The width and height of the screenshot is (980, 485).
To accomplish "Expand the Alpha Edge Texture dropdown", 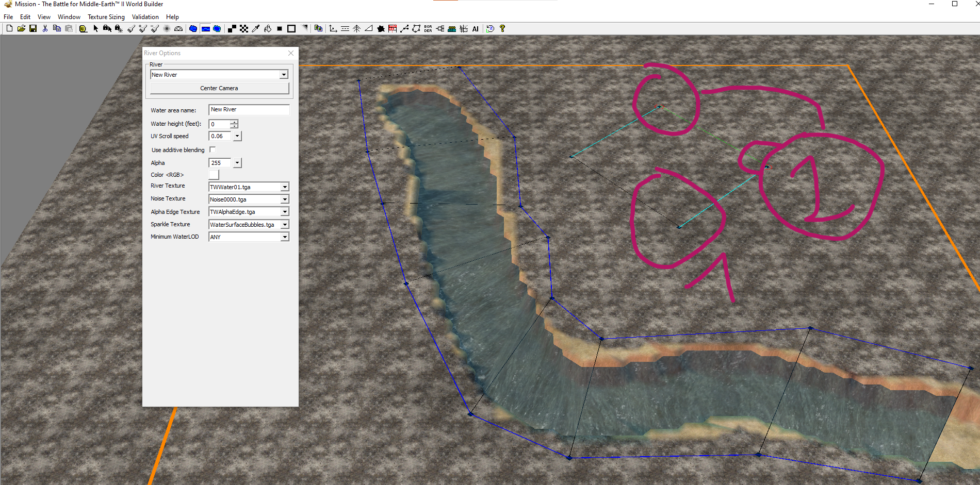I will [285, 212].
